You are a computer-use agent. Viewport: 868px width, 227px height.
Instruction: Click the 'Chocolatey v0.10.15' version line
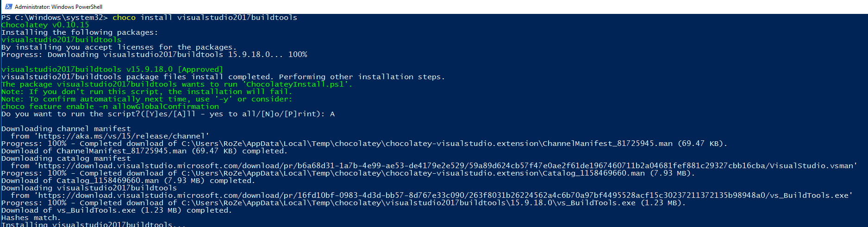pyautogui.click(x=45, y=25)
